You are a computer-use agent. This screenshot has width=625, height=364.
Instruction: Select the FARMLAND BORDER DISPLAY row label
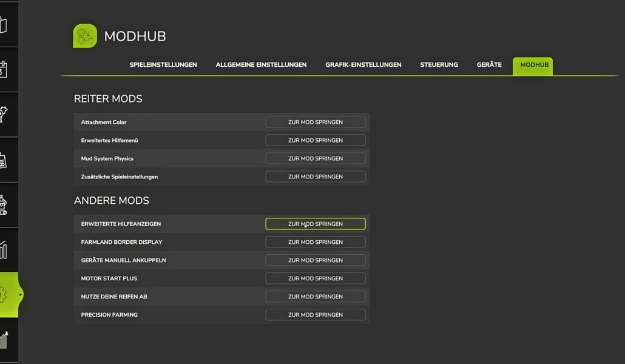tap(121, 242)
